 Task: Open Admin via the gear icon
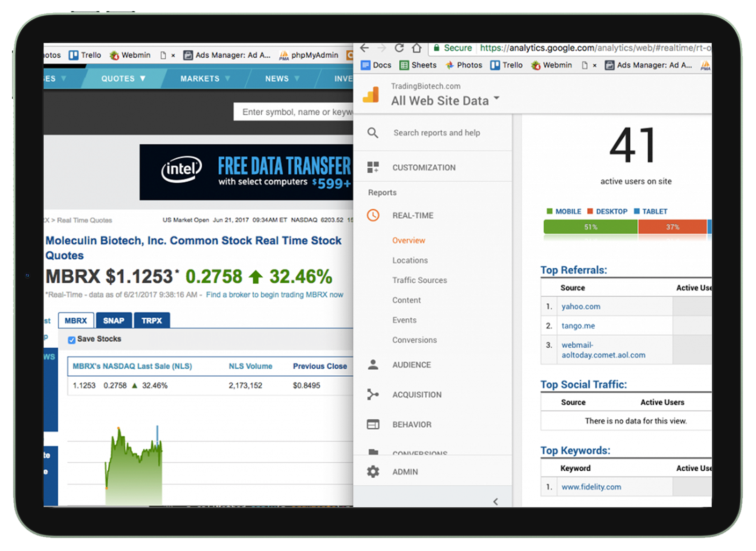point(373,472)
